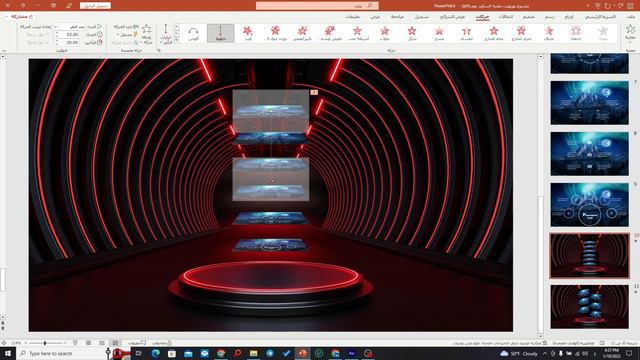
Task: Apply the اختفاء (Disappear) exit effect
Action: click(x=576, y=33)
